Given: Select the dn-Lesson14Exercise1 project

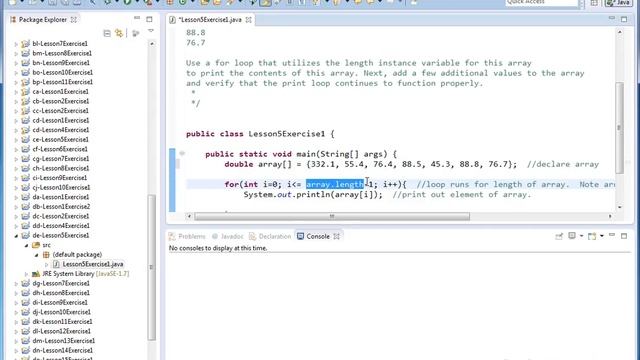Looking at the screenshot, I should pyautogui.click(x=62, y=350).
